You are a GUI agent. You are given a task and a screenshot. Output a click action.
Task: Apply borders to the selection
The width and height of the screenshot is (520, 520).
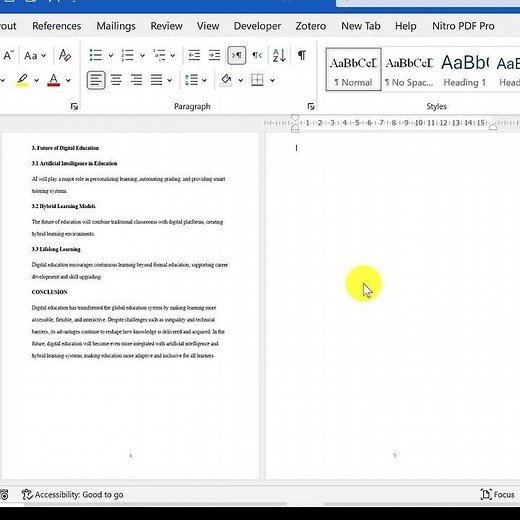[x=257, y=80]
